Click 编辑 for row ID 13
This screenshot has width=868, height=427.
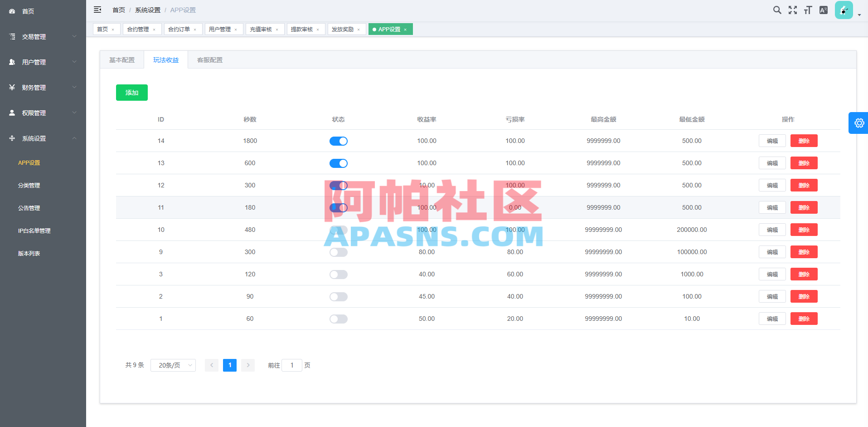[772, 163]
